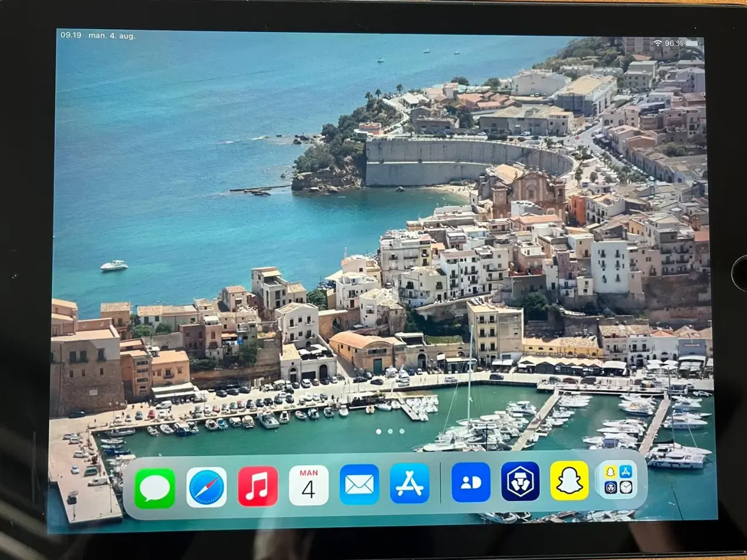
Task: Select the rightmost page indicator dot
Action: [x=402, y=431]
